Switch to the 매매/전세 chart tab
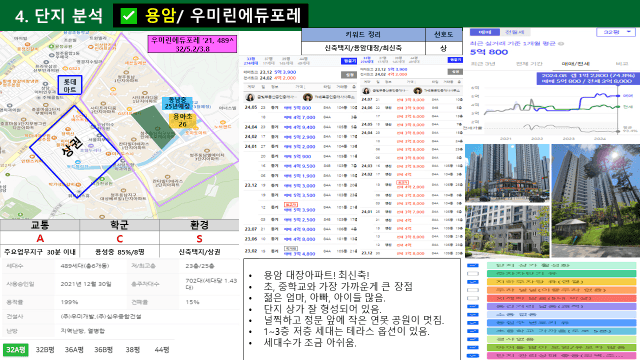640x360 pixels. click(576, 64)
